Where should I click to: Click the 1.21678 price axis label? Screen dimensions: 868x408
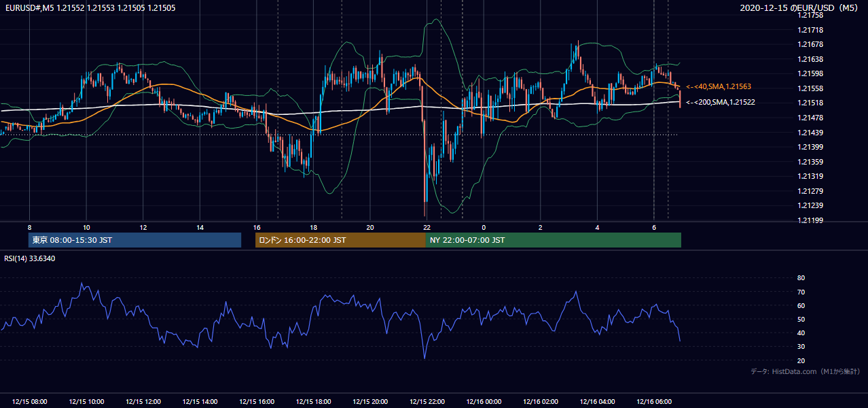click(x=810, y=45)
